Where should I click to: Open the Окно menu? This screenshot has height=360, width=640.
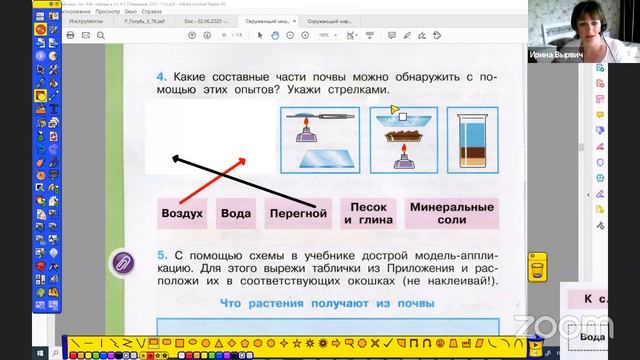(131, 12)
